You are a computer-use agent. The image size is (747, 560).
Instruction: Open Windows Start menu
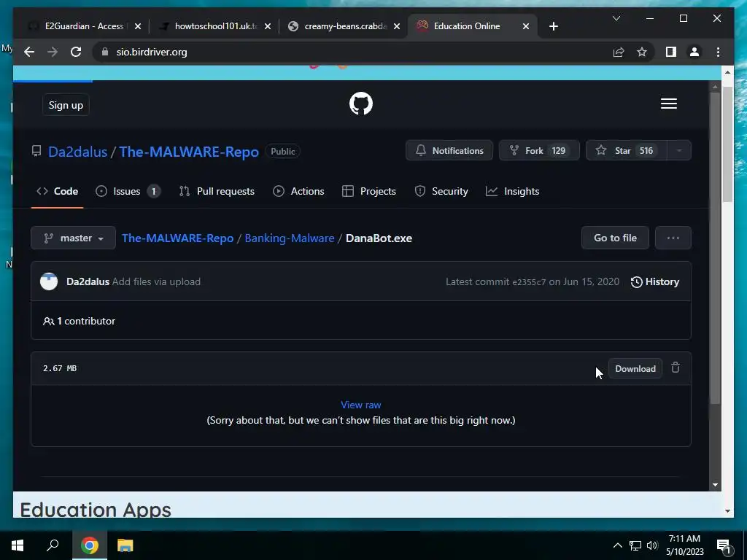click(x=18, y=545)
